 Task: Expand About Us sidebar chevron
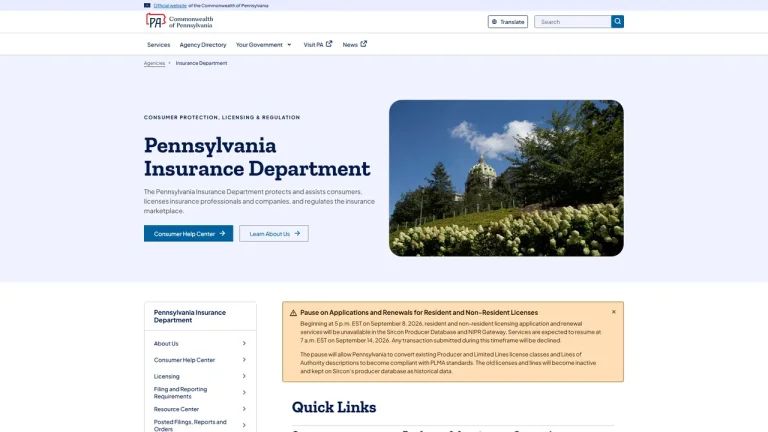click(244, 343)
